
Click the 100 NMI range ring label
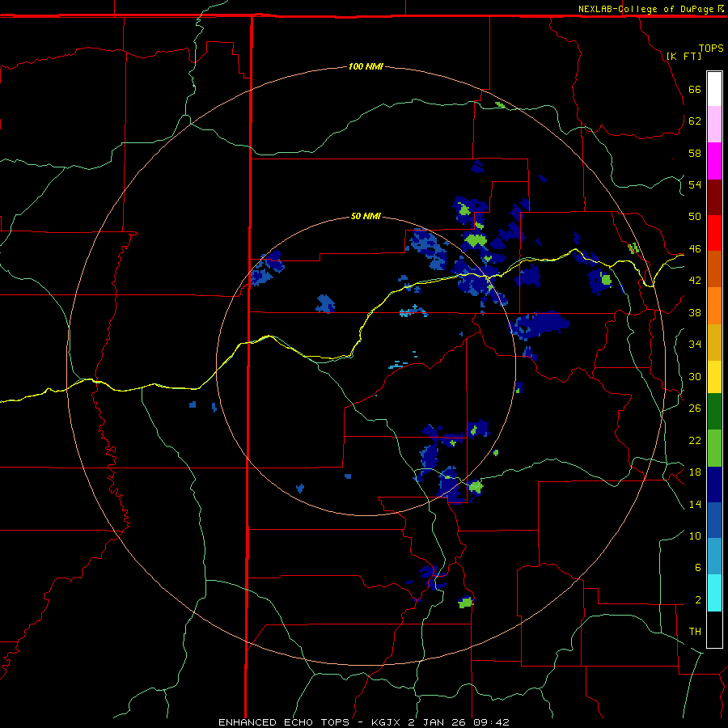366,66
